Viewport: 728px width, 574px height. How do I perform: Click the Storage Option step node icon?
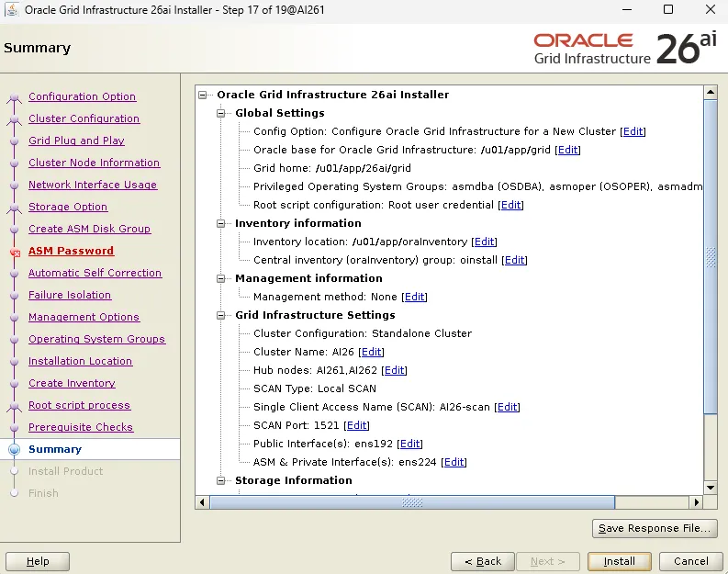pos(15,208)
